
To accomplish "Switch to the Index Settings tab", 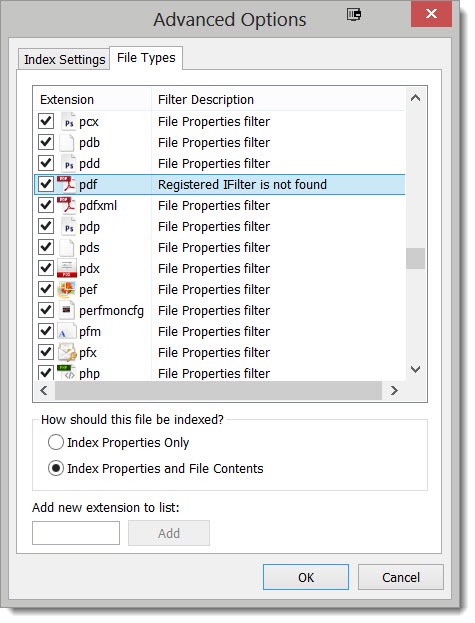I will (64, 59).
